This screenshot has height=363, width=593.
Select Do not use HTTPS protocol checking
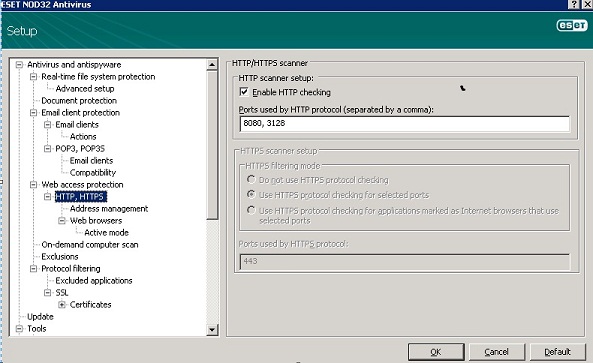click(251, 179)
